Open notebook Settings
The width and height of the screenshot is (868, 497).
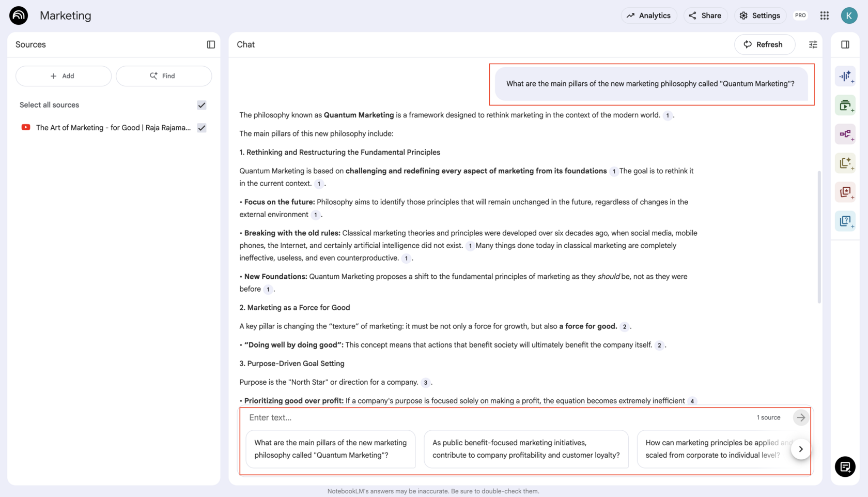[760, 16]
